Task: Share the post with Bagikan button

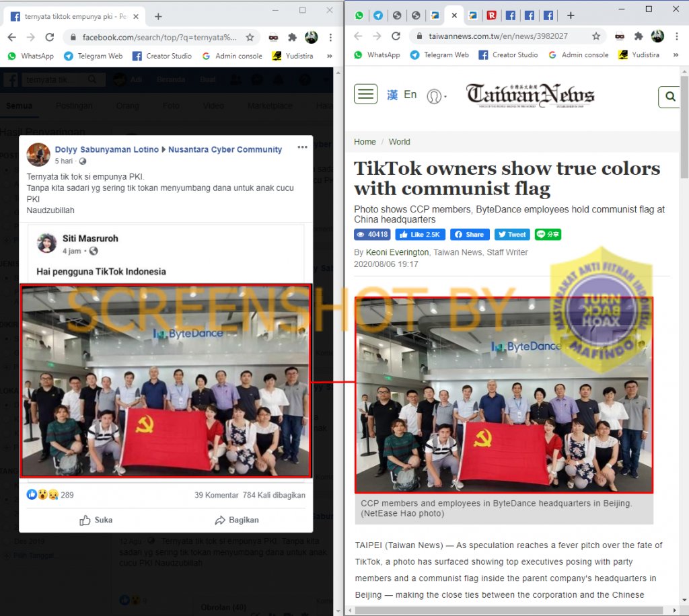Action: (236, 521)
